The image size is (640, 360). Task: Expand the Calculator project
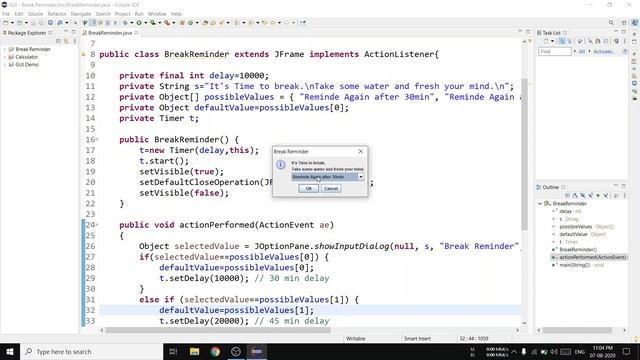[5, 57]
